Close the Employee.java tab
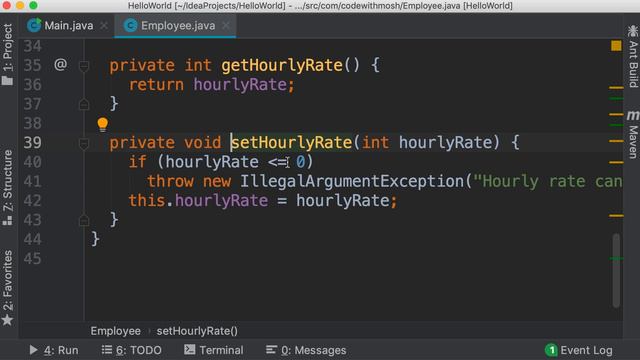 [x=226, y=25]
